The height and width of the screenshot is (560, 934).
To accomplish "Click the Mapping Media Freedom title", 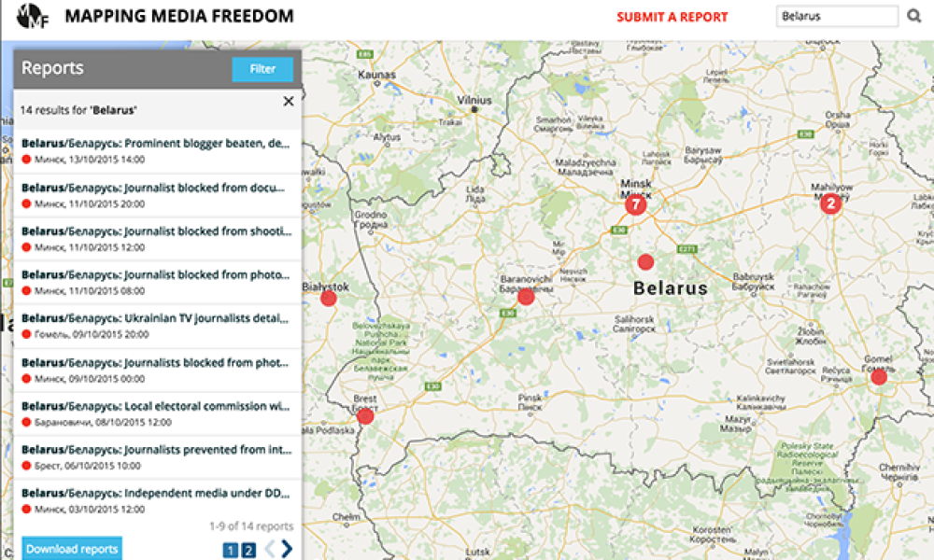I will click(x=179, y=16).
